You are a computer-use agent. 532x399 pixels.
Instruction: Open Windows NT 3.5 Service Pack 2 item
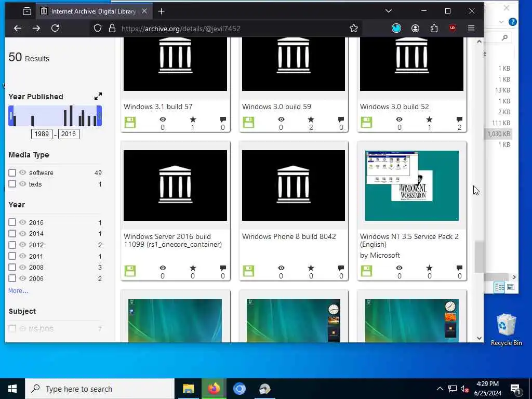tap(409, 240)
